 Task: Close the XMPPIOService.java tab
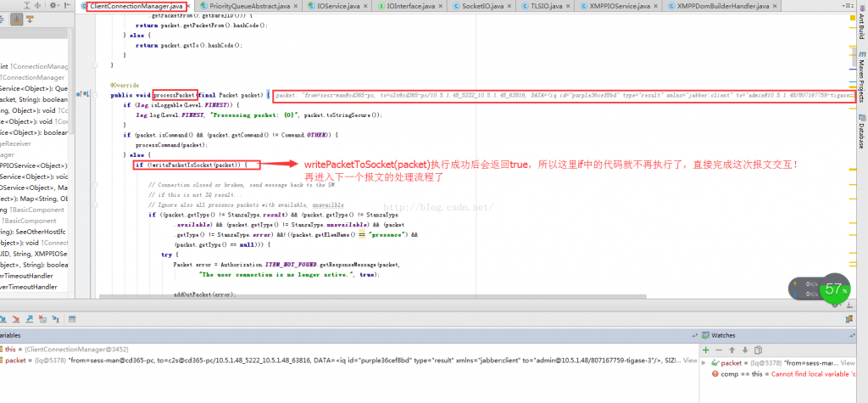point(656,7)
